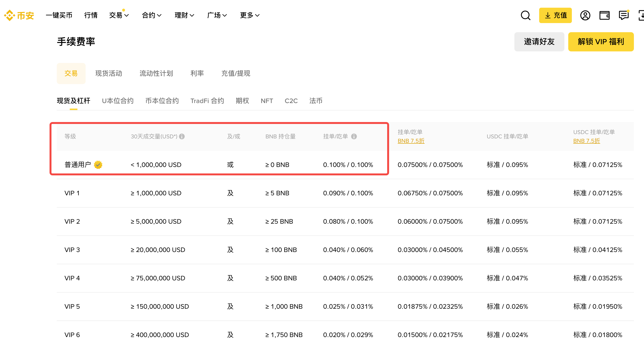Click the 邀请好友 button

point(539,42)
